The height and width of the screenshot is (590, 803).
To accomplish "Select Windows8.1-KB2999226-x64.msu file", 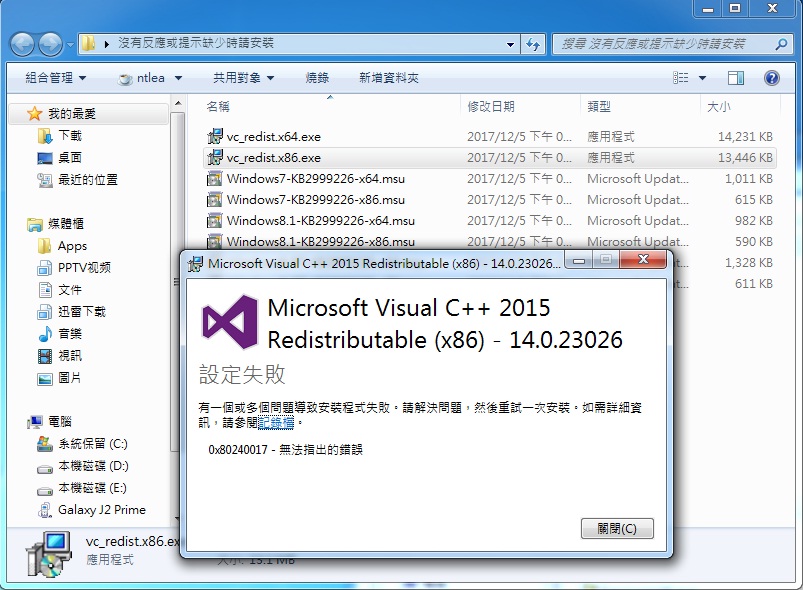I will point(490,221).
